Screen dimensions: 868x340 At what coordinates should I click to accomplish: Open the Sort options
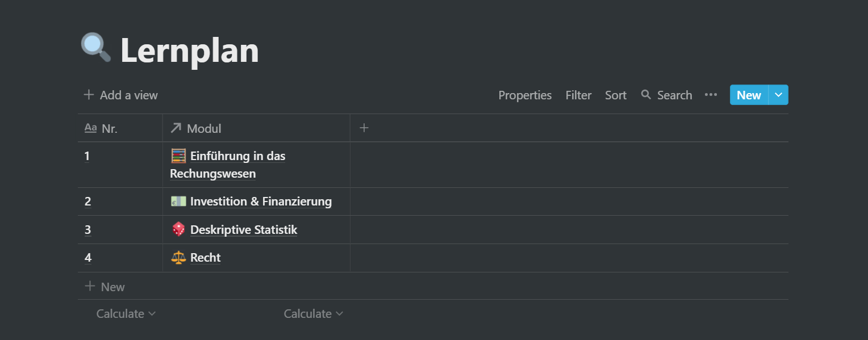click(x=616, y=95)
